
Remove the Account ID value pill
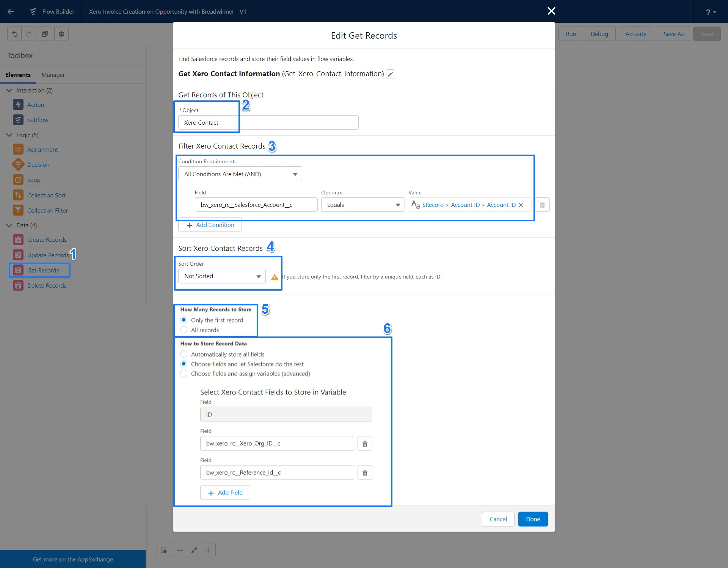[521, 205]
